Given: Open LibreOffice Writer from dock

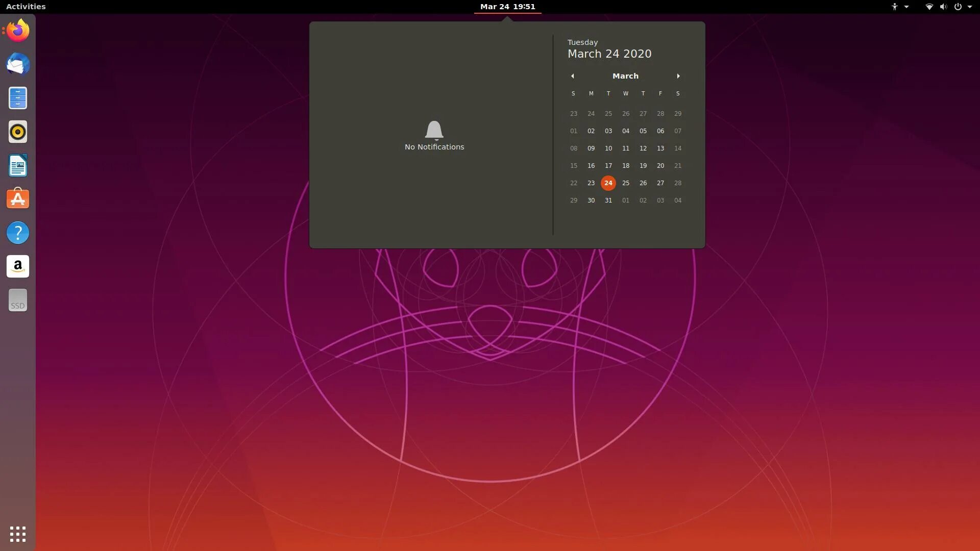Looking at the screenshot, I should pyautogui.click(x=18, y=165).
